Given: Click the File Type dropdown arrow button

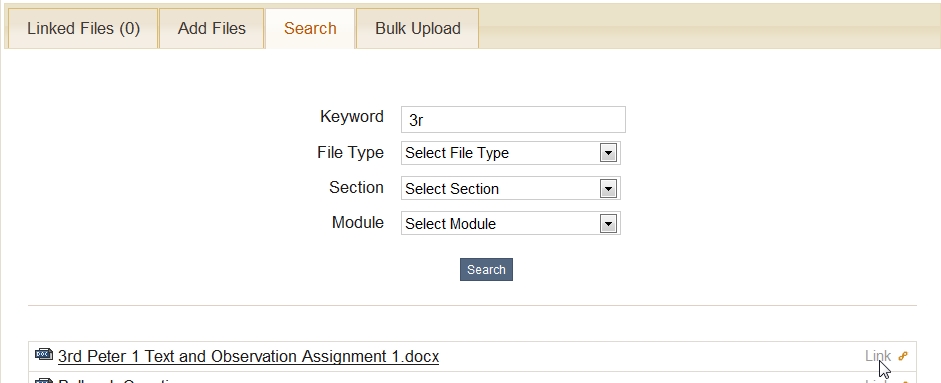Looking at the screenshot, I should [608, 153].
